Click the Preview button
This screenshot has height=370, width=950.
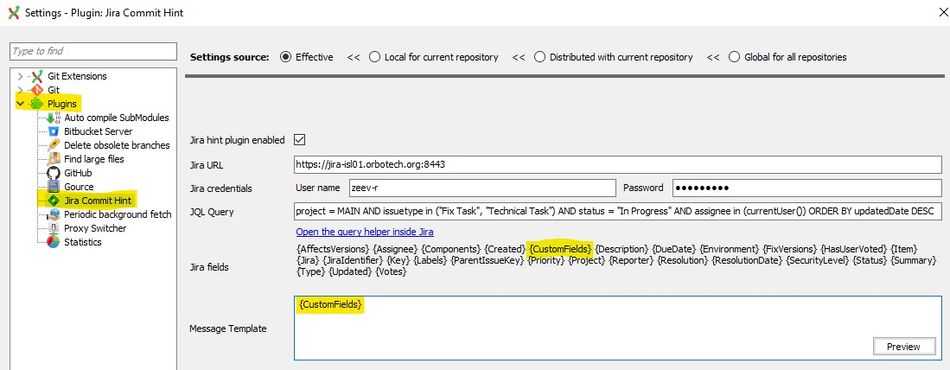[x=903, y=346]
